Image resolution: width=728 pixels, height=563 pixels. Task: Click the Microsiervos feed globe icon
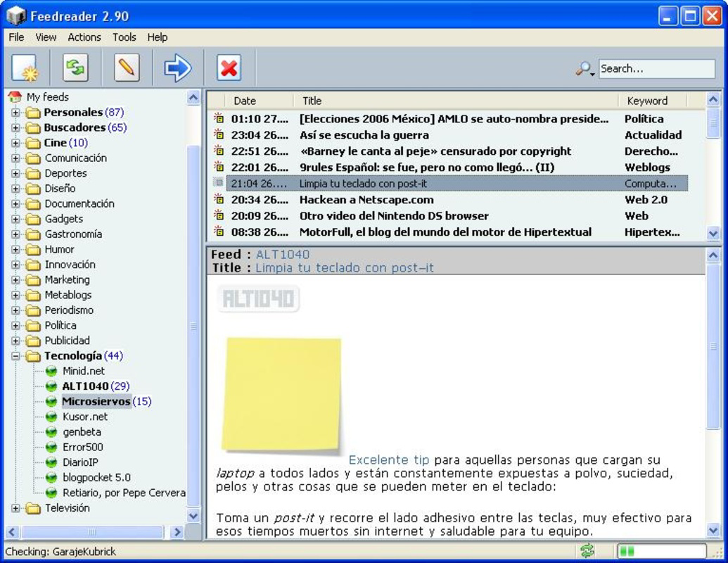coord(51,401)
